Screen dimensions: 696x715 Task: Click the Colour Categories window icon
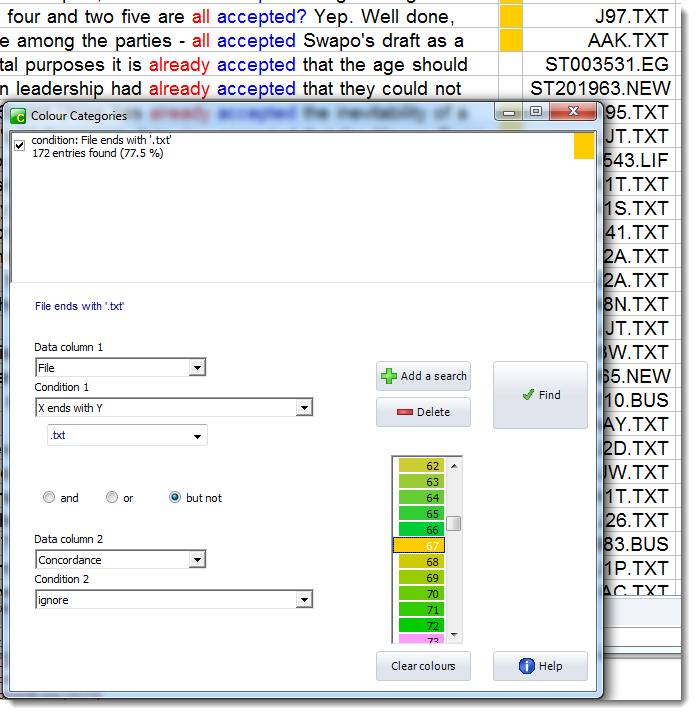point(18,116)
